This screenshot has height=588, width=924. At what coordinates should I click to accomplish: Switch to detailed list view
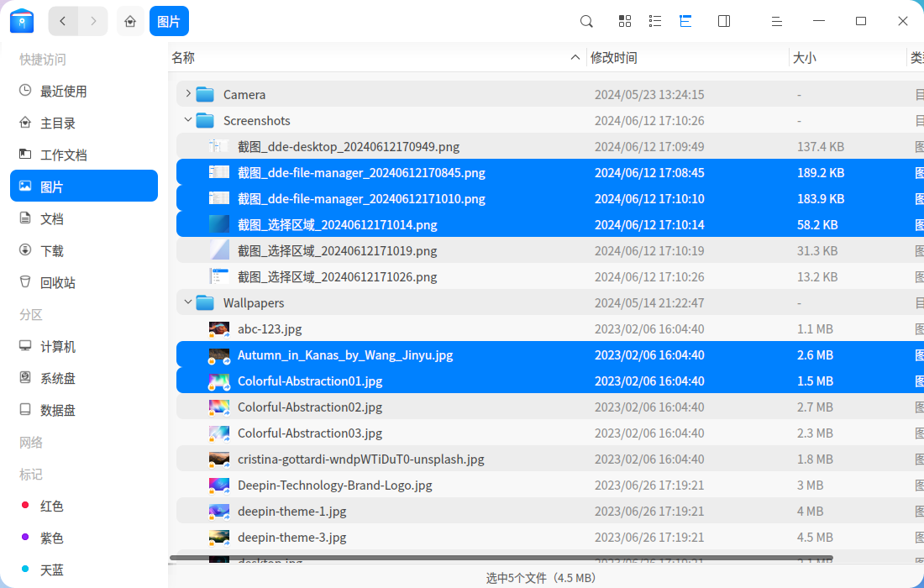655,21
